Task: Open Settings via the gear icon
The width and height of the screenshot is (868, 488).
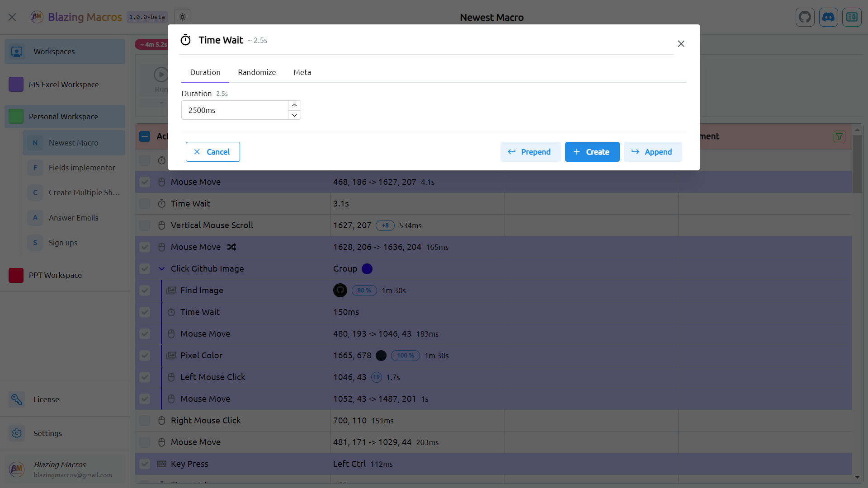Action: pyautogui.click(x=17, y=433)
